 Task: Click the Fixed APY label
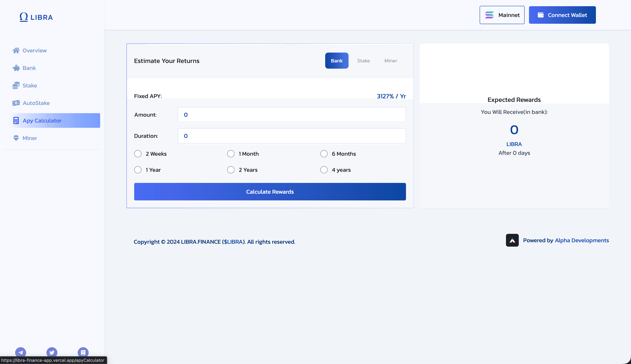148,96
